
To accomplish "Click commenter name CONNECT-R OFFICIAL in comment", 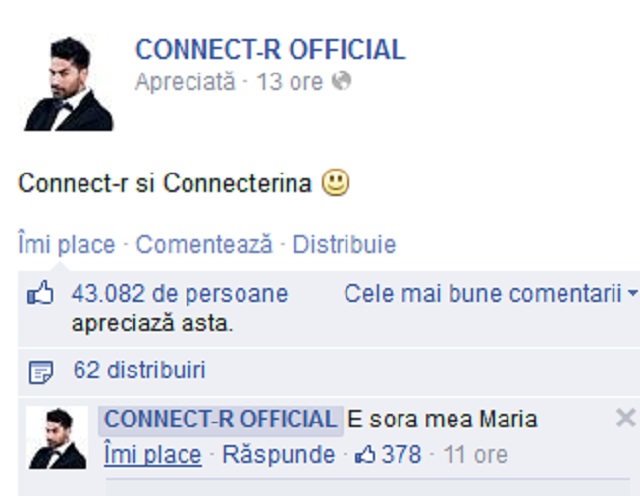I will 221,419.
